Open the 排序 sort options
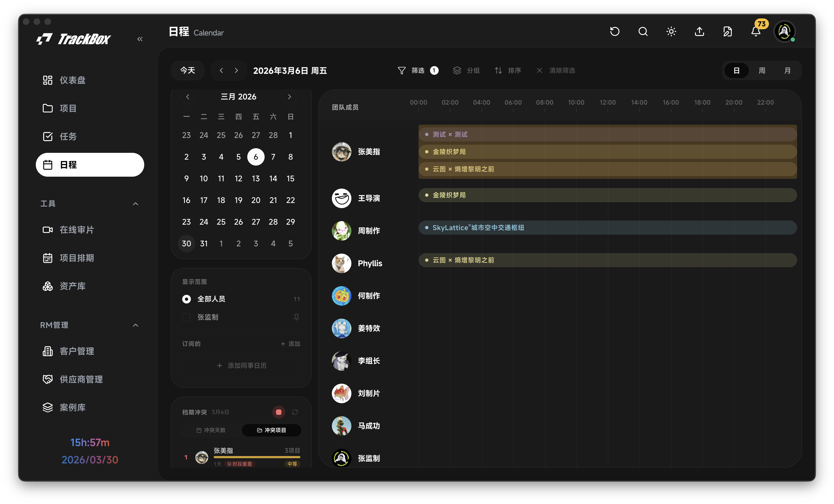834x504 pixels. pos(507,70)
